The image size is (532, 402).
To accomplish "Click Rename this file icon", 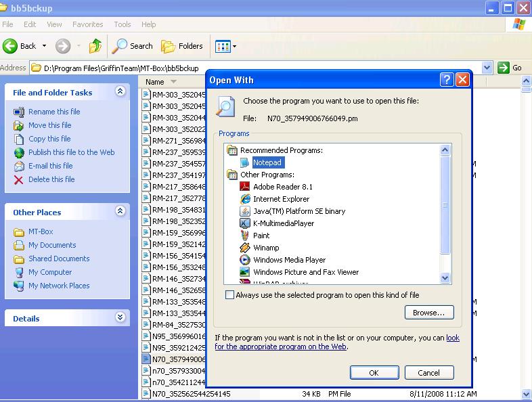I will [19, 112].
